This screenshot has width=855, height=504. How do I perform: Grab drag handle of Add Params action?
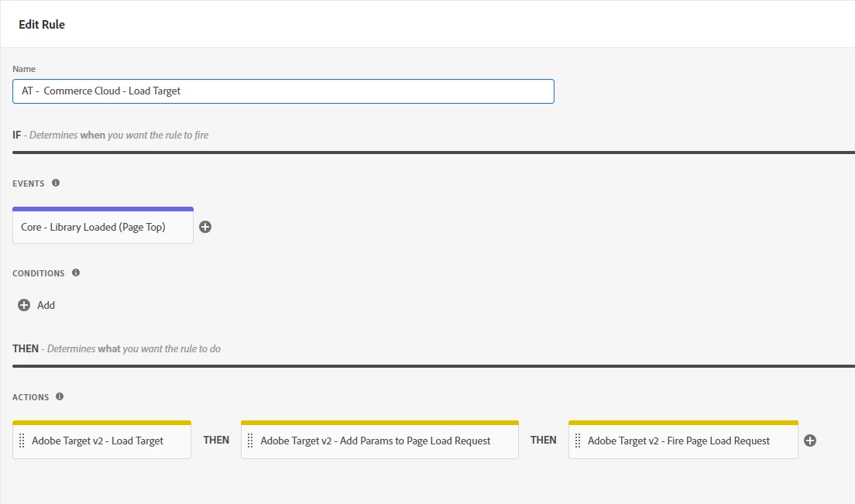pos(250,441)
